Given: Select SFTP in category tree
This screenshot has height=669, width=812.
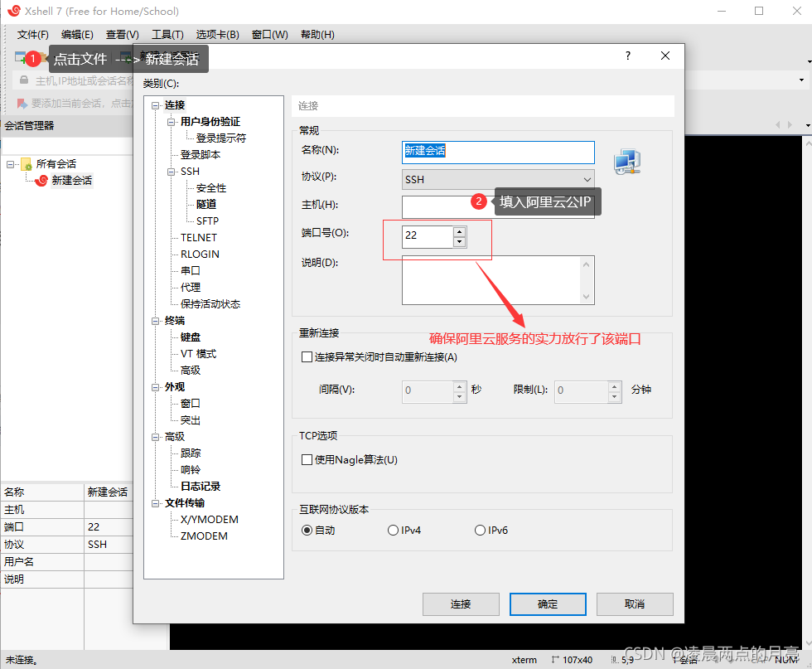Looking at the screenshot, I should [208, 221].
